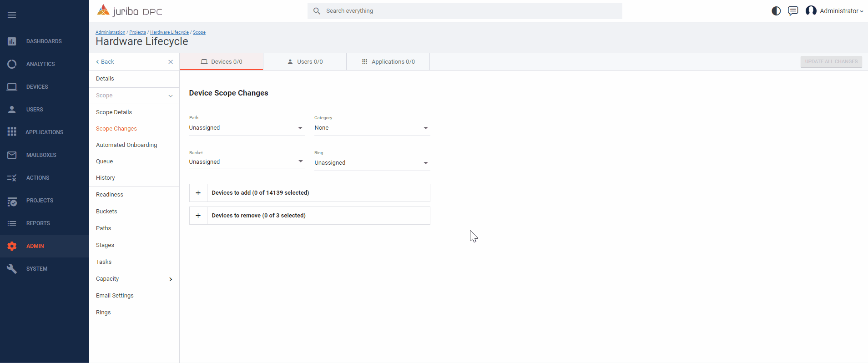The image size is (868, 363).
Task: Click the Update All Changes button
Action: [831, 62]
